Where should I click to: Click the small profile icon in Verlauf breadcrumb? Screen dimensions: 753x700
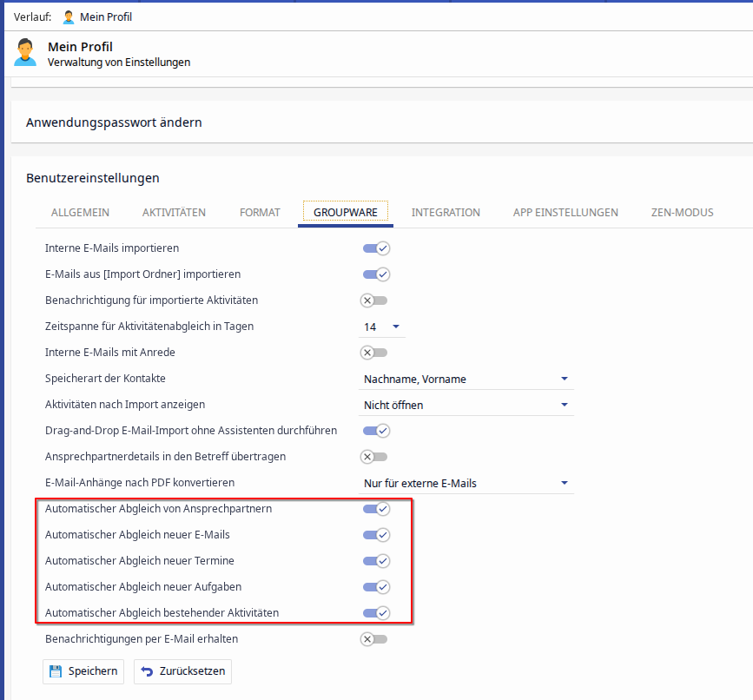click(x=69, y=17)
